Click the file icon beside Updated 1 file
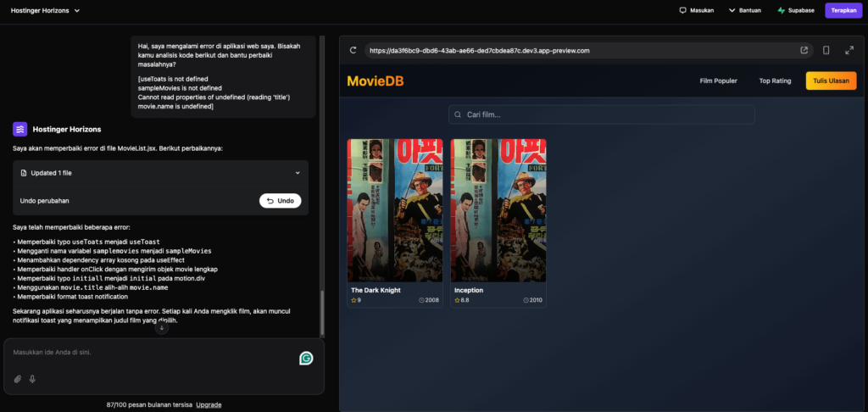The image size is (868, 412). [23, 173]
